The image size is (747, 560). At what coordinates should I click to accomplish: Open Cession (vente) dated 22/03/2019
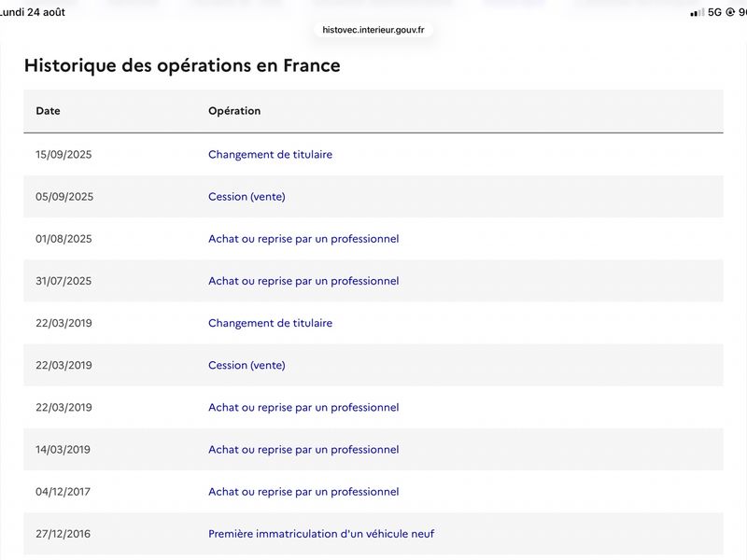(247, 365)
